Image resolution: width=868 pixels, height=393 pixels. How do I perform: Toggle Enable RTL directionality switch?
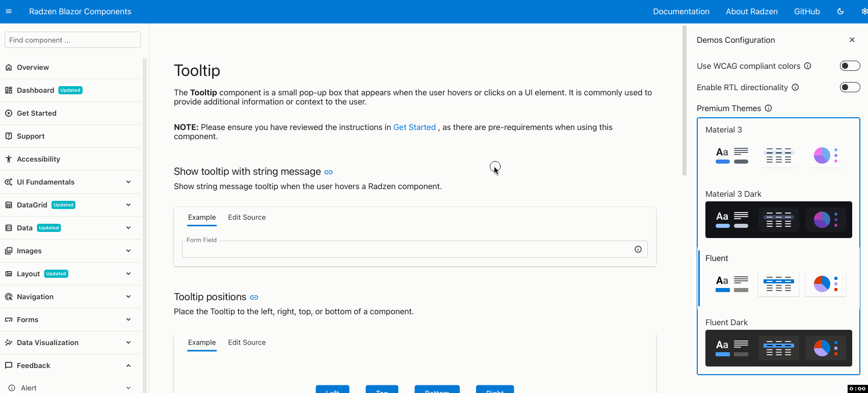(850, 87)
